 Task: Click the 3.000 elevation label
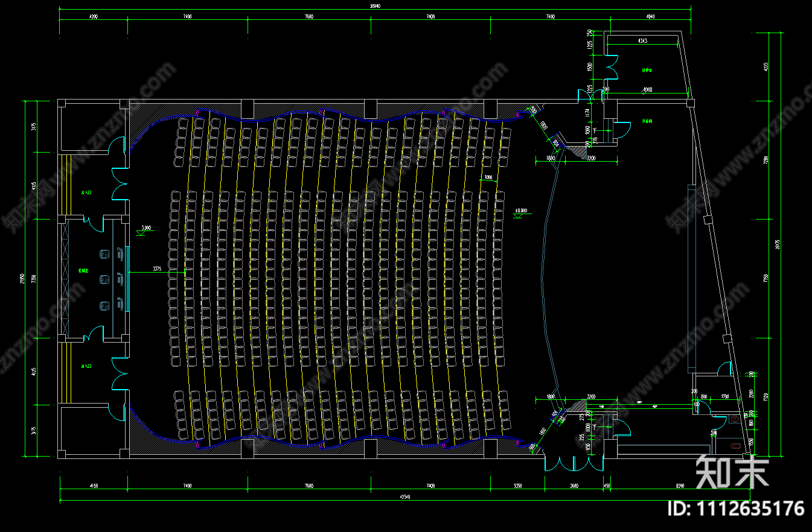coord(145,227)
